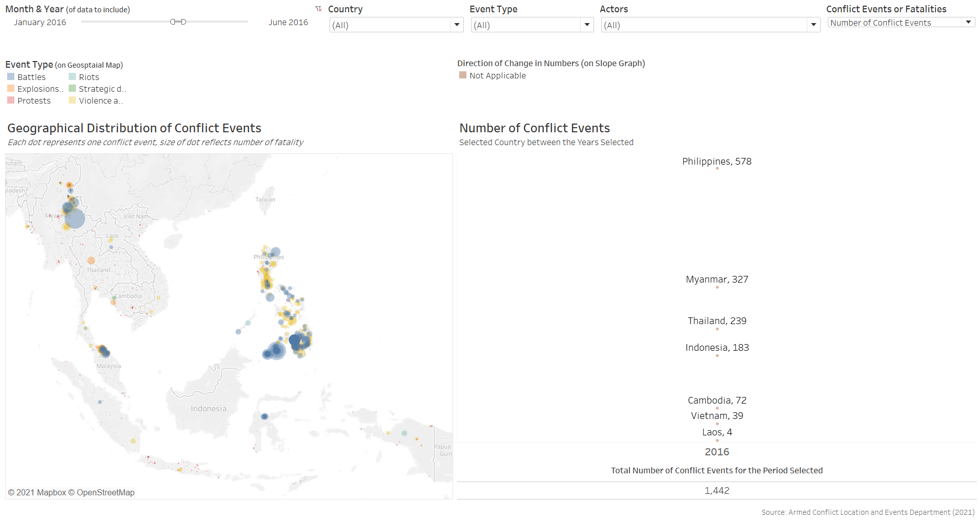This screenshot has height=521, width=980.
Task: Open the Country filter dropdown
Action: click(457, 25)
